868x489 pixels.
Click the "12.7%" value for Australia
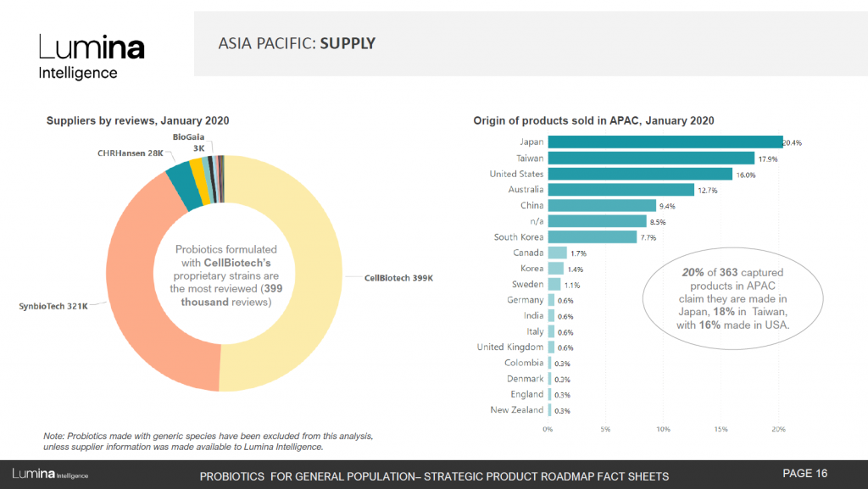click(x=708, y=191)
